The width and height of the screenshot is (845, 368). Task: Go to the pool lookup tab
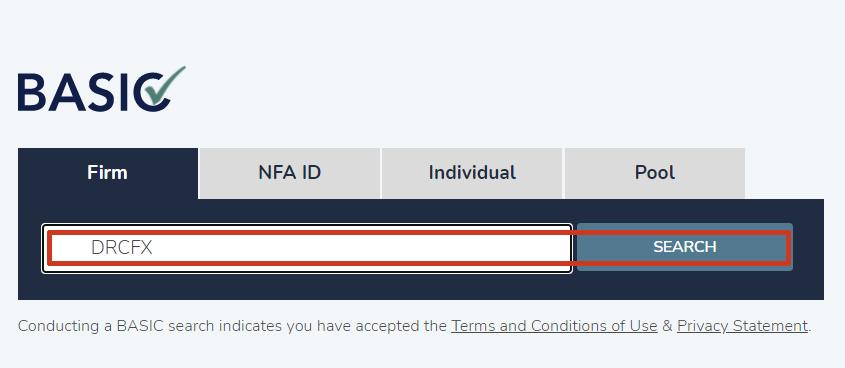tap(655, 173)
